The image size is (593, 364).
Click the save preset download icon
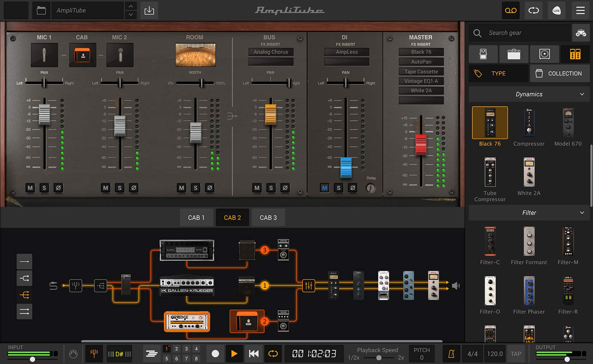(x=149, y=11)
